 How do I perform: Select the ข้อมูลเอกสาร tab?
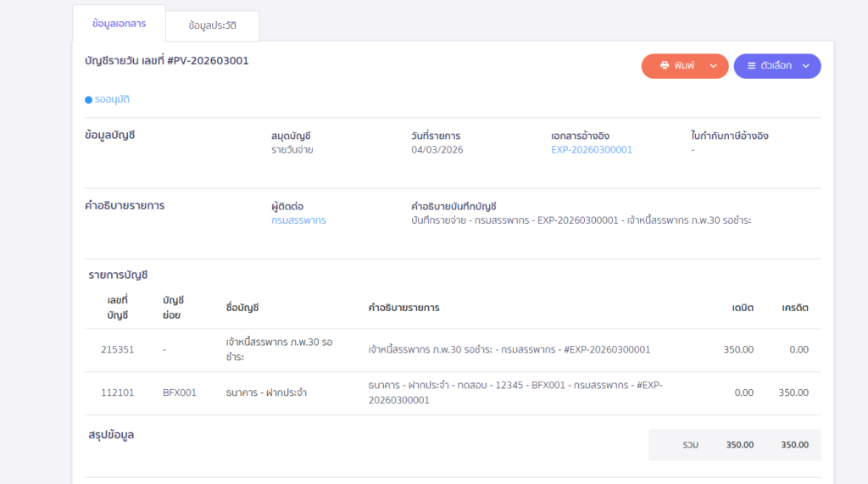119,24
